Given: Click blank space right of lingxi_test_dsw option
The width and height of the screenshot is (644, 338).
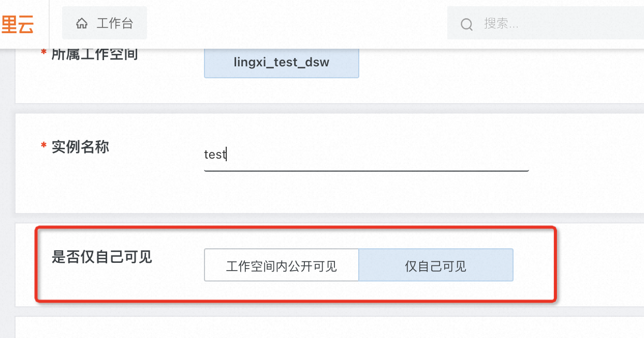Looking at the screenshot, I should coord(492,65).
